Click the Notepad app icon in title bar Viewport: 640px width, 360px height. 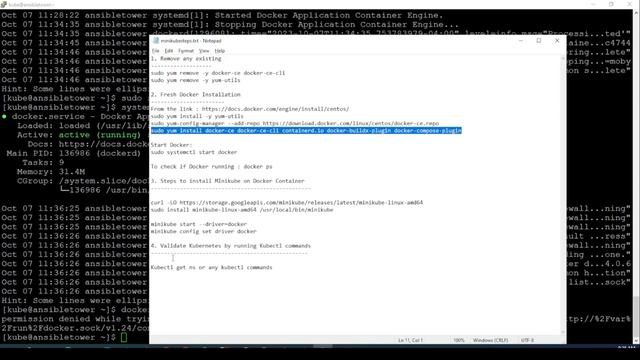tap(156, 40)
